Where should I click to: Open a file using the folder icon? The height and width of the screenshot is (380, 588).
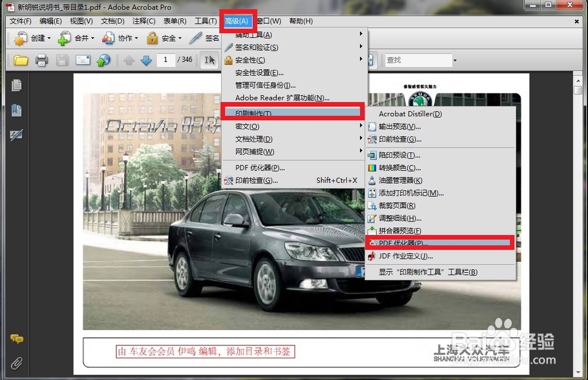point(19,59)
